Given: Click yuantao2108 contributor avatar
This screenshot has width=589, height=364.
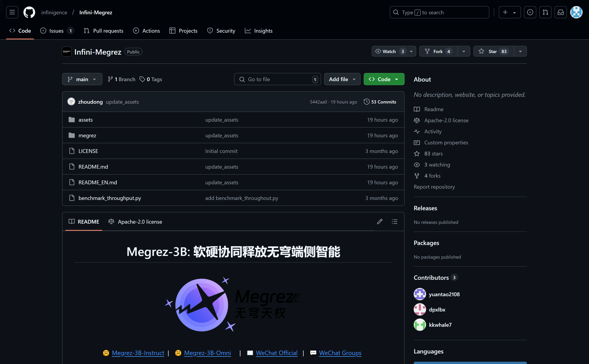Looking at the screenshot, I should tap(420, 294).
